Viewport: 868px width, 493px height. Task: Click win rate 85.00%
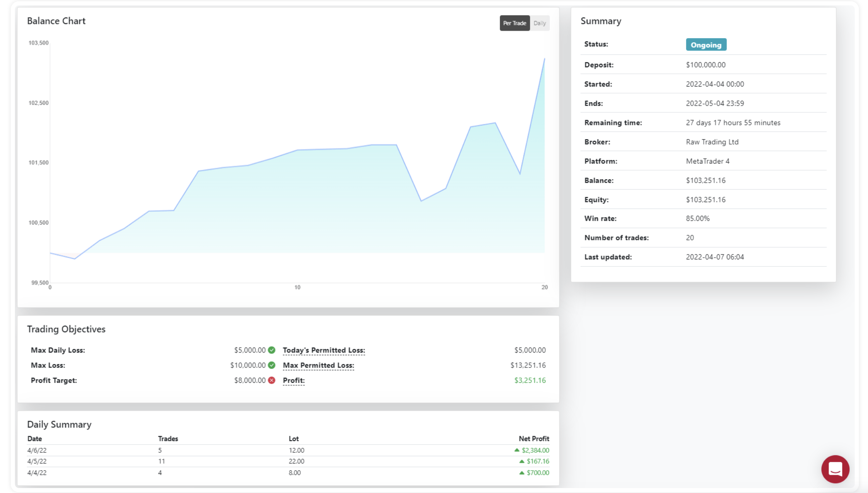click(698, 218)
